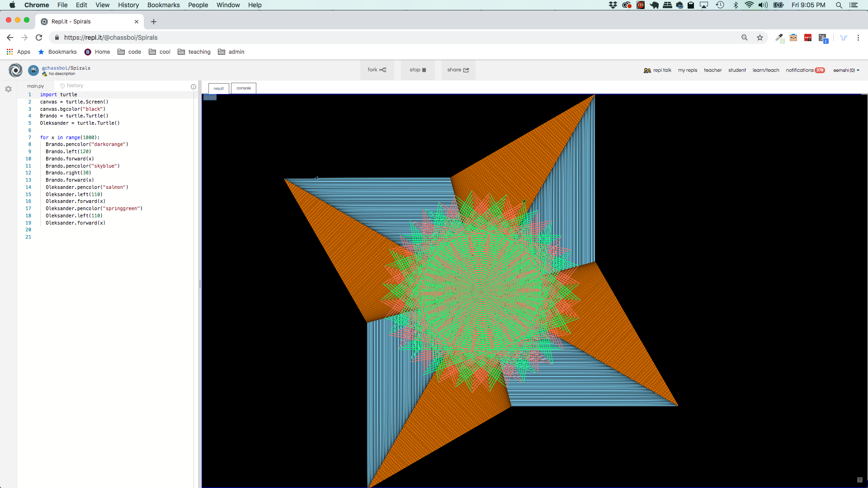The width and height of the screenshot is (868, 488).
Task: Stop the running program
Action: (418, 70)
